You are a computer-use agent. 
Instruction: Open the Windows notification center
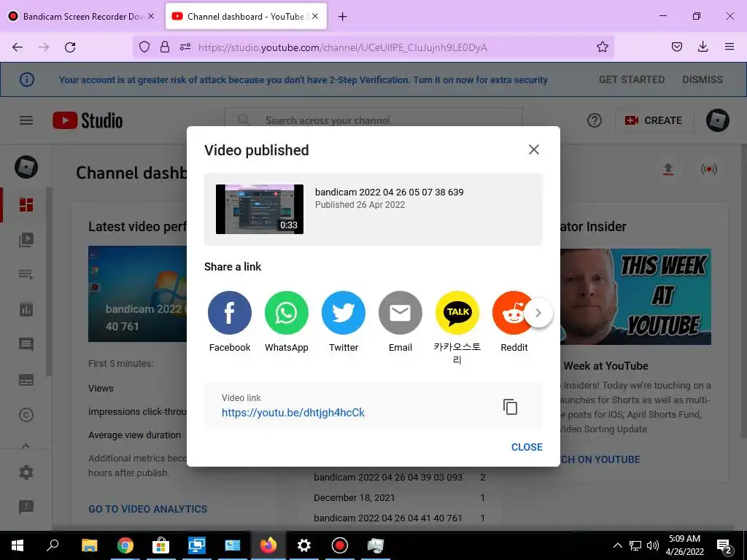point(724,545)
